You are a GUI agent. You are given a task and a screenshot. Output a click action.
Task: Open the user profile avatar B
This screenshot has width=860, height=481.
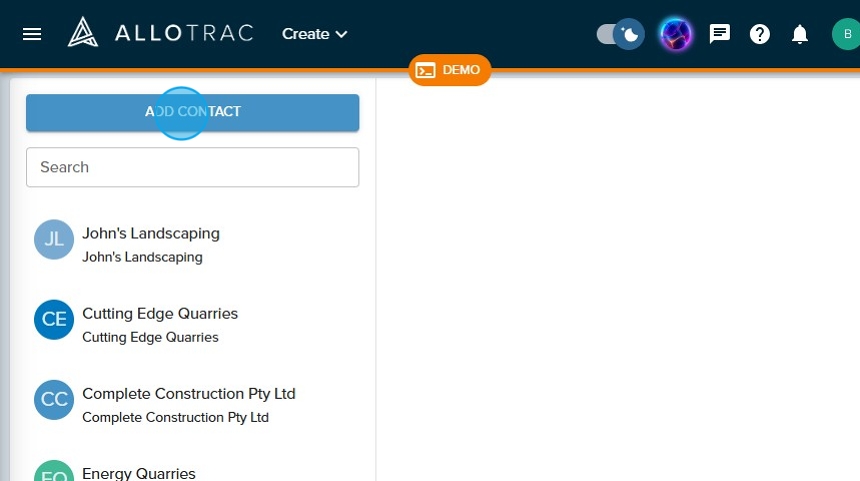click(x=845, y=34)
